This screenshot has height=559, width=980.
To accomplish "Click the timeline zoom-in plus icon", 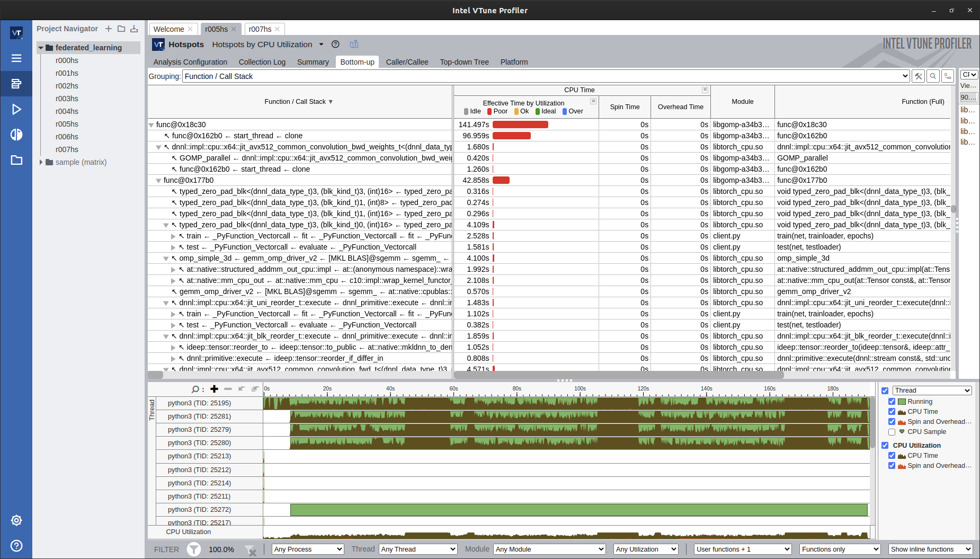I will pos(214,389).
